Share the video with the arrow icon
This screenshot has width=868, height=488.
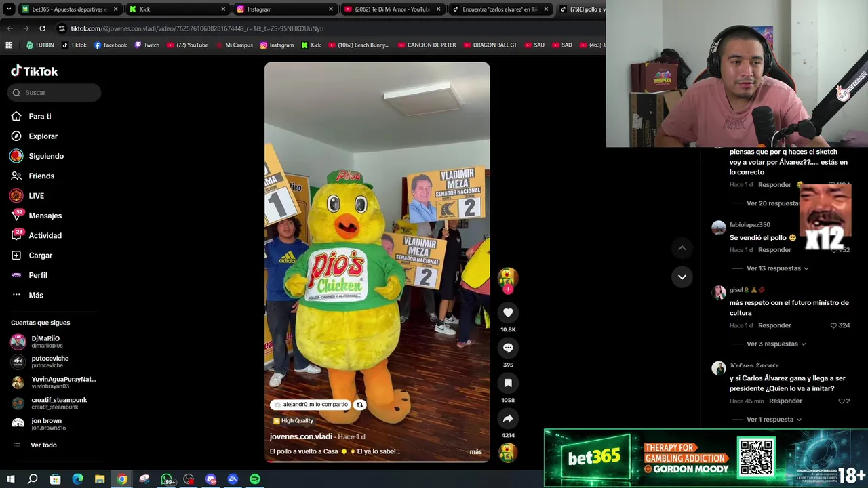[508, 418]
